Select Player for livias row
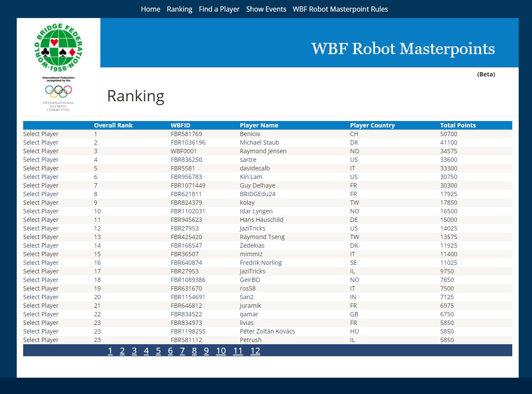Viewport: 532px width, 394px height. point(41,323)
